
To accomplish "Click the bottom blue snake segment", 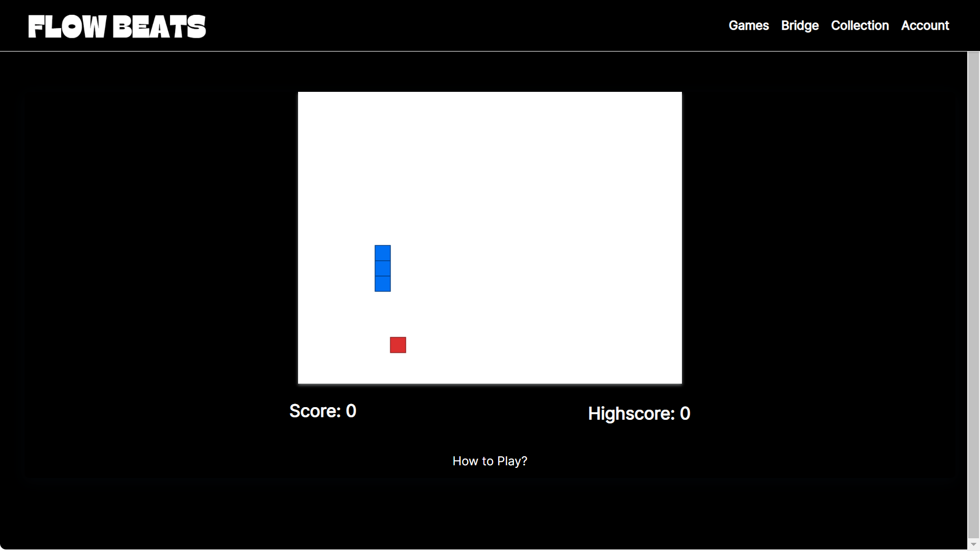I will point(382,284).
